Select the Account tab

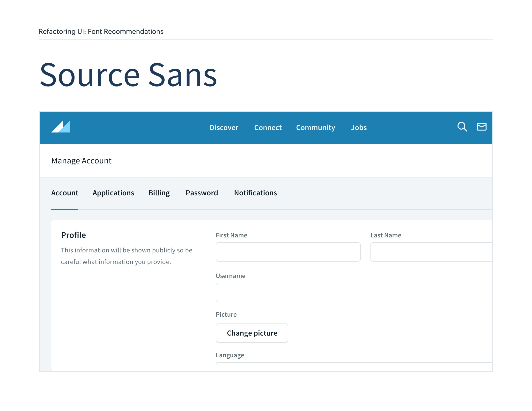(x=65, y=193)
